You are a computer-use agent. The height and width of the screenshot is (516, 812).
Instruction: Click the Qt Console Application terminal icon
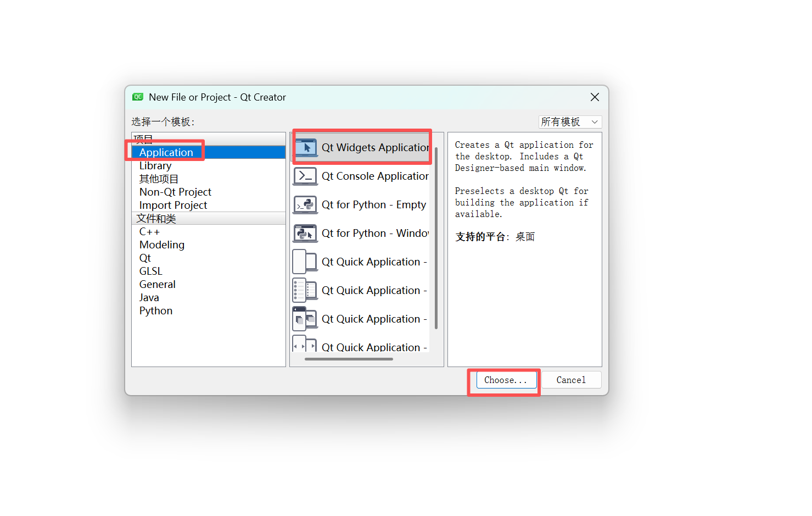(x=305, y=176)
